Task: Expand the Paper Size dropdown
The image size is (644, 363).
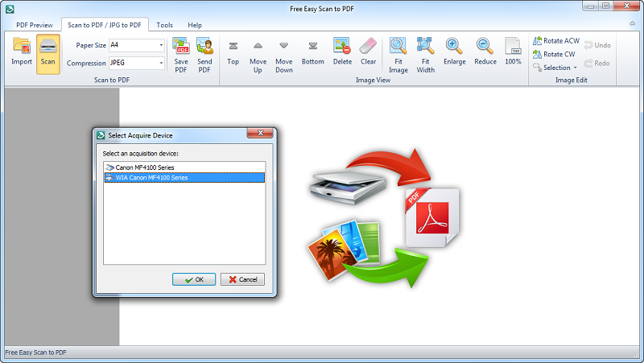Action: pos(161,46)
